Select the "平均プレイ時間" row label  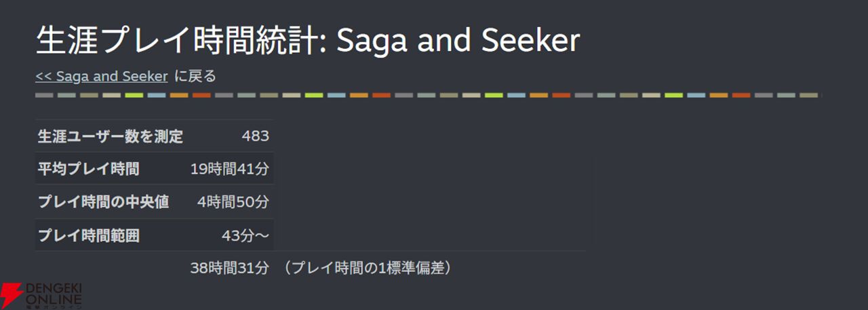88,169
